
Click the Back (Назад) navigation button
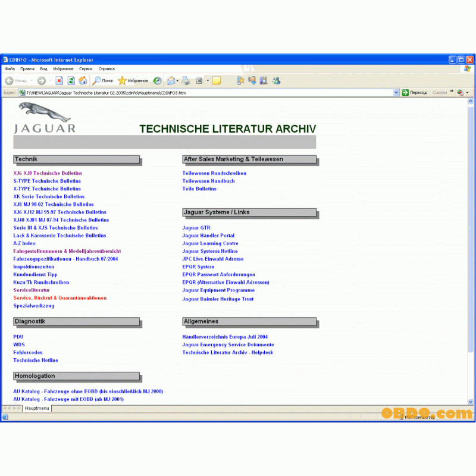click(x=16, y=80)
